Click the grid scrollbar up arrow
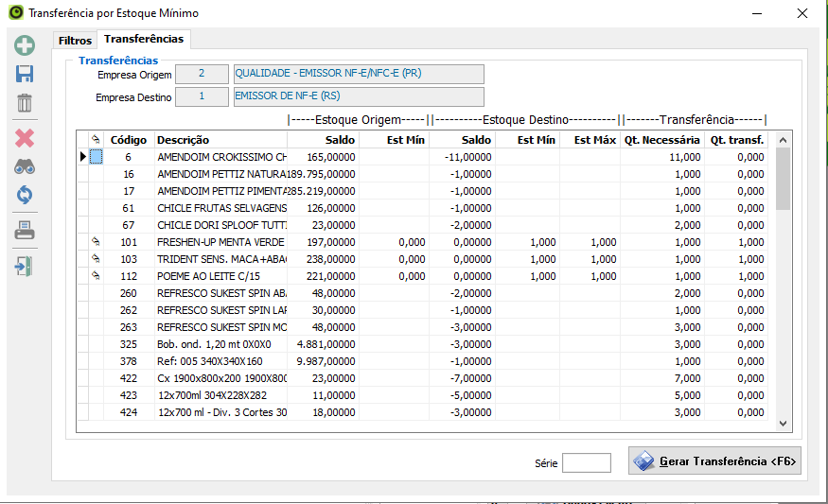828x504 pixels. click(783, 140)
